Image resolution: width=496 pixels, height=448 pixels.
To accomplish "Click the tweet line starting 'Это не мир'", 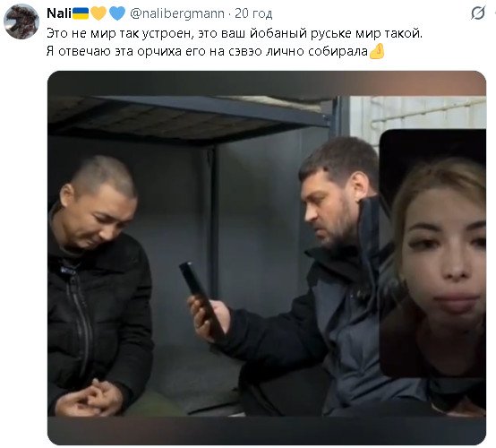I will click(x=235, y=33).
